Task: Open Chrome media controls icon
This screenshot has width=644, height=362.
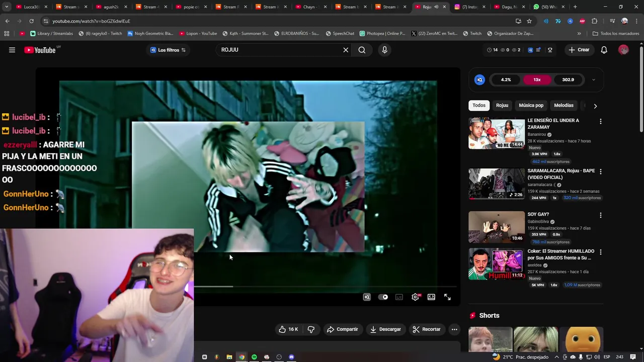Action: pyautogui.click(x=612, y=21)
